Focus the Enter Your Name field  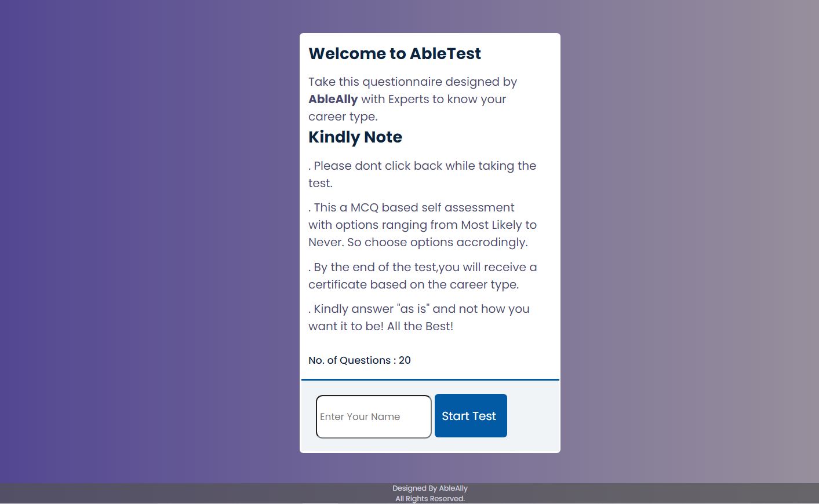coord(373,417)
